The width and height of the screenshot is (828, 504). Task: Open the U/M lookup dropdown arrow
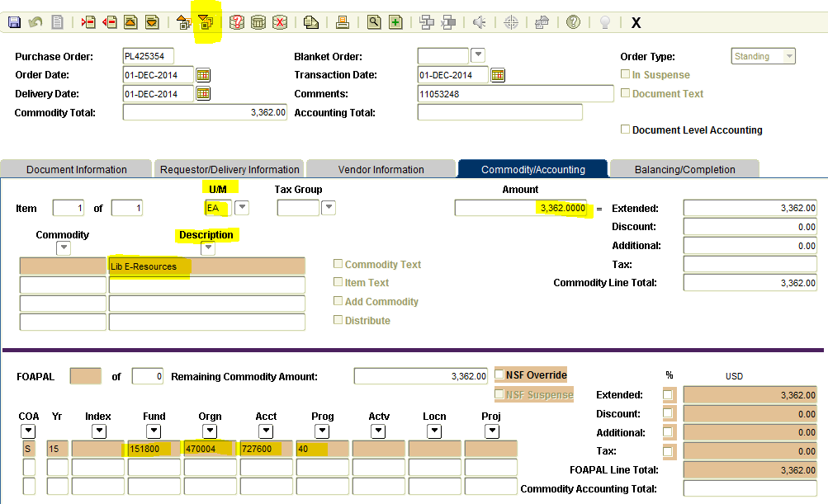point(242,207)
